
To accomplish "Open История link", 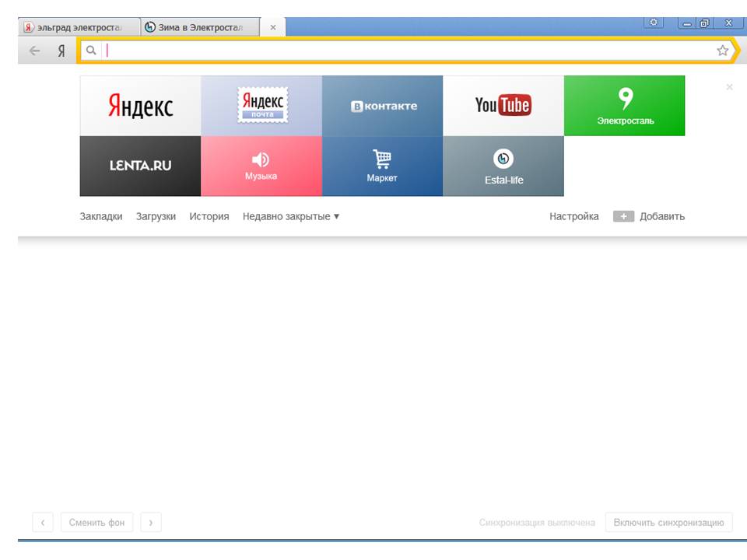I will pos(209,216).
